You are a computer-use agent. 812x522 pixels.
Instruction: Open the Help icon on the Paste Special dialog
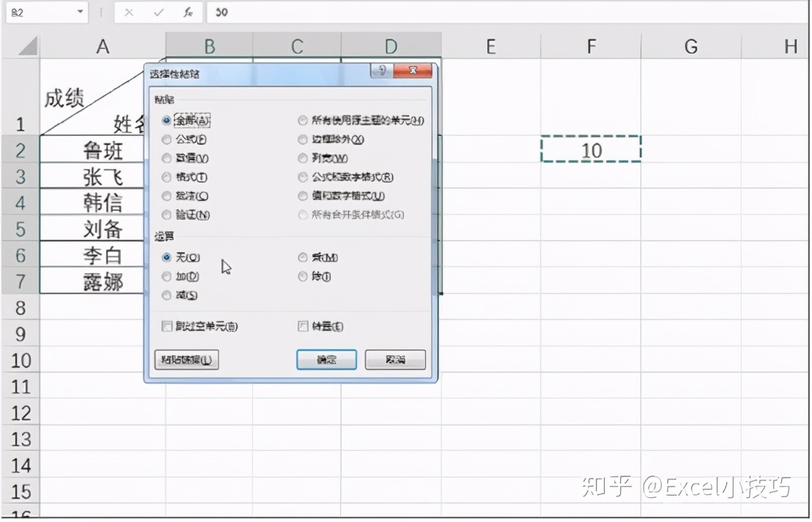coord(382,70)
